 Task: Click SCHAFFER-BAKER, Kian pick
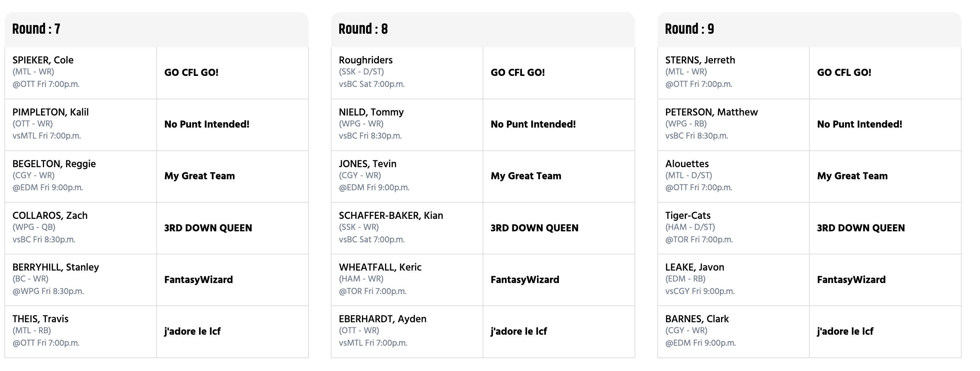[391, 216]
